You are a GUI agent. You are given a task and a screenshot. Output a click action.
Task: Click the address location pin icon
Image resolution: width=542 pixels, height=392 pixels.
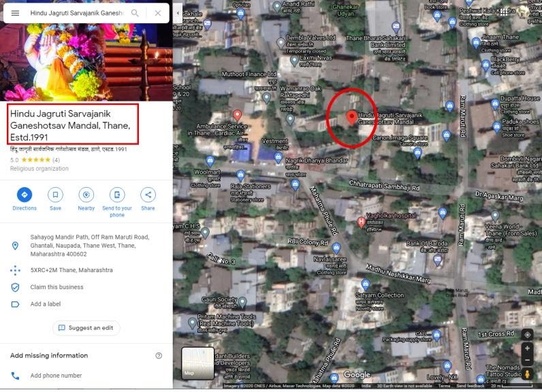(15, 246)
